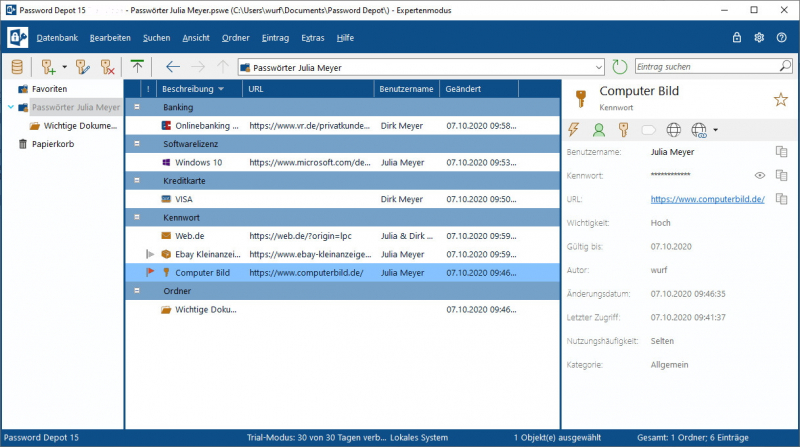The image size is (800, 447).
Task: Open the new entry key dropdown arrow
Action: click(64, 67)
